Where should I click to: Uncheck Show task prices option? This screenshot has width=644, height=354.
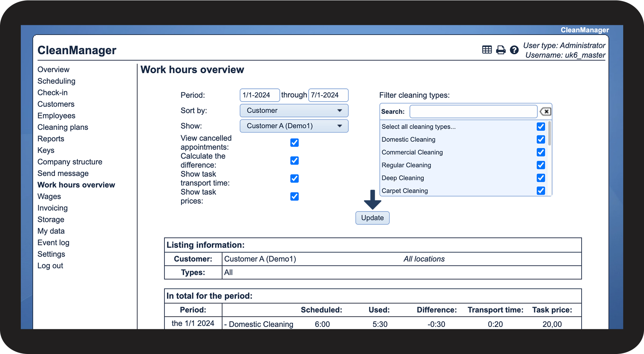294,197
